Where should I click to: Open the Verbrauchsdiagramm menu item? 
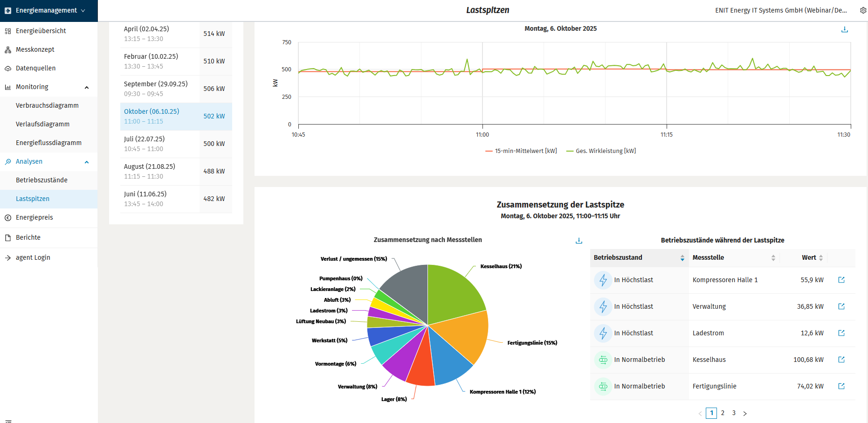click(x=47, y=105)
